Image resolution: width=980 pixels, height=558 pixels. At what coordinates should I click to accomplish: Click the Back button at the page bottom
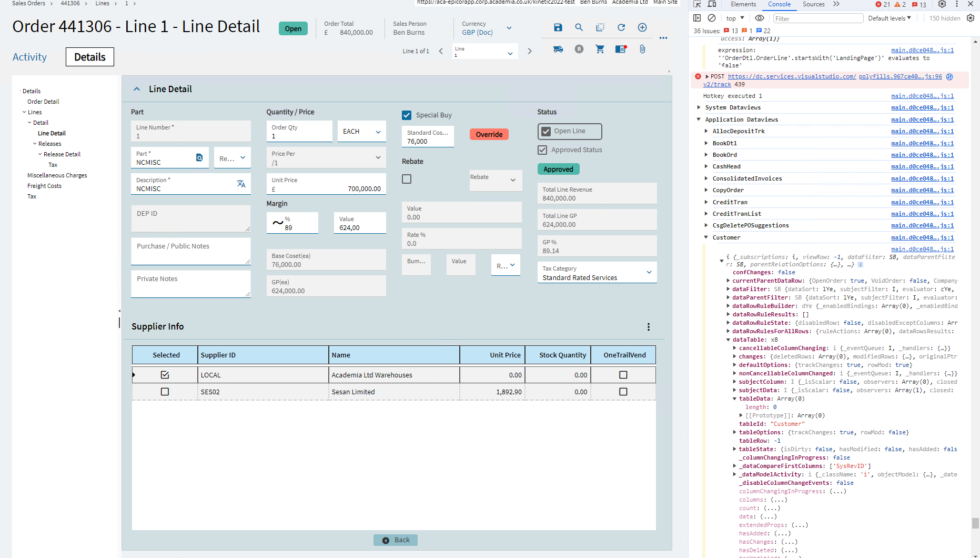click(395, 540)
